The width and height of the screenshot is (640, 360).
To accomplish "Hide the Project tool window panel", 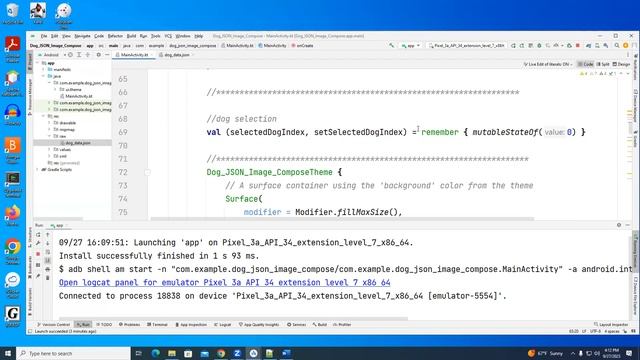I will tap(107, 55).
